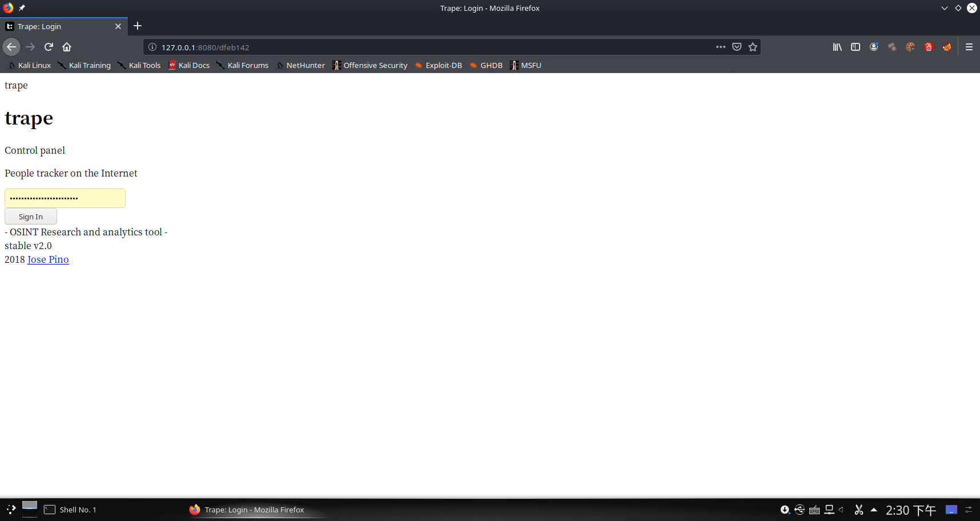Open Exploit-DB bookmark

[438, 65]
